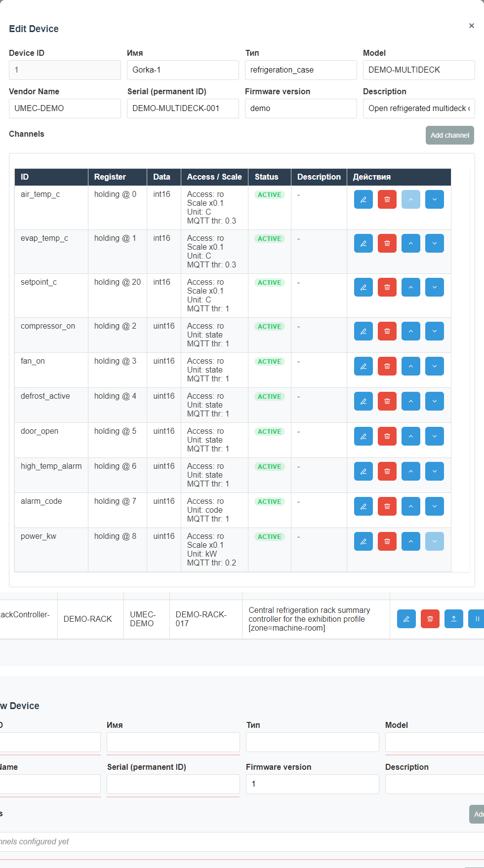The height and width of the screenshot is (868, 484).
Task: Delete the DEMO-RACK device row
Action: click(430, 619)
